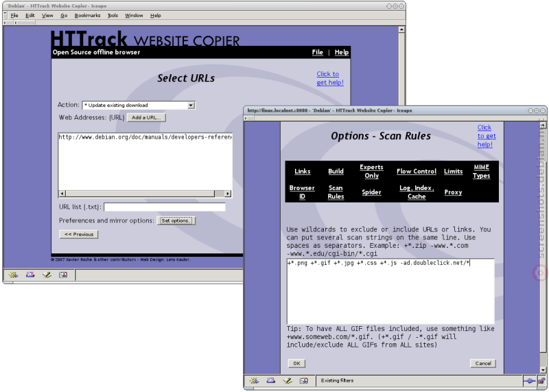Switch to the Proxy options tab
Image resolution: width=549 pixels, height=392 pixels.
[x=453, y=192]
